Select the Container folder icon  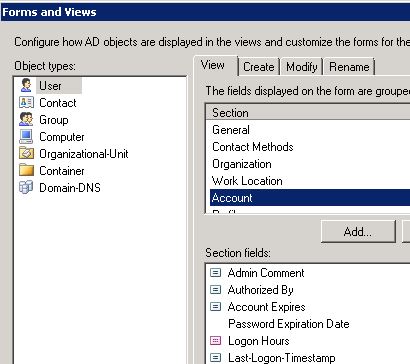pos(26,170)
